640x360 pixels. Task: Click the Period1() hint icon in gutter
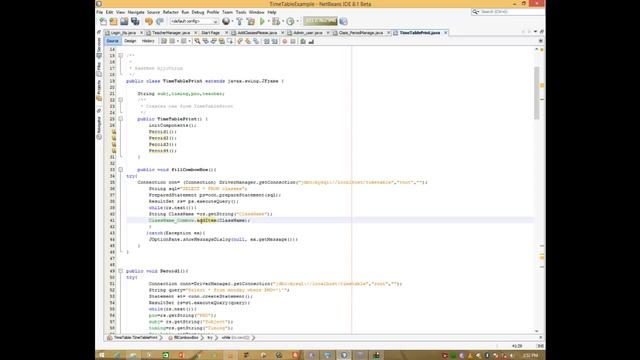click(113, 132)
